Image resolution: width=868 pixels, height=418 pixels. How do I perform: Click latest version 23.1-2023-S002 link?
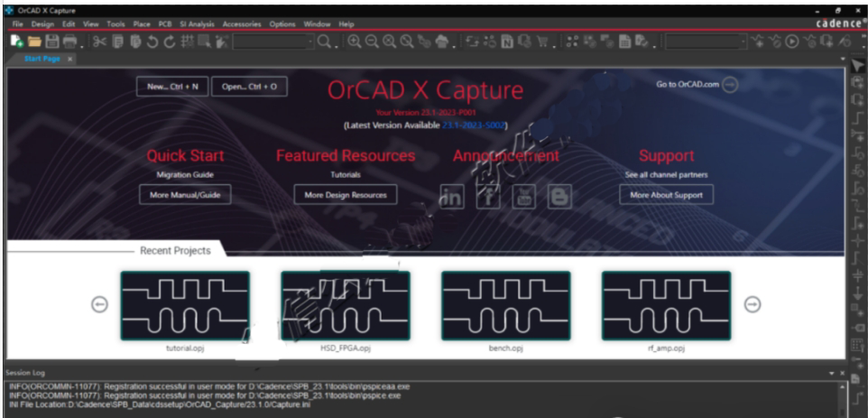point(474,125)
